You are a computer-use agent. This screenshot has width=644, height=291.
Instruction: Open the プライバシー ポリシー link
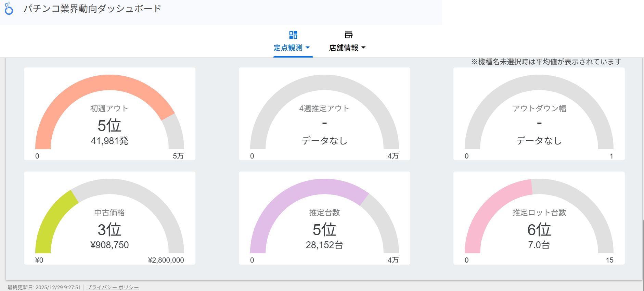coord(113,287)
